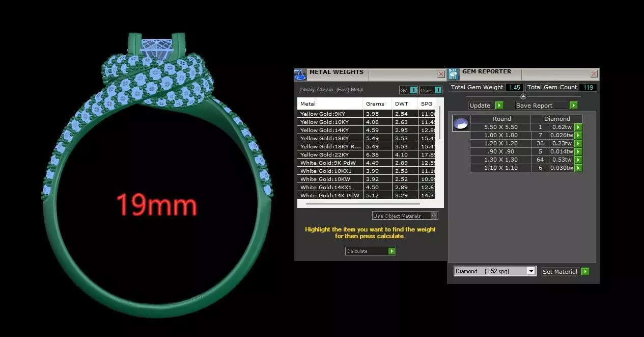
Task: Click the count 36 for 1.20 X 1.20
Action: pyautogui.click(x=540, y=143)
